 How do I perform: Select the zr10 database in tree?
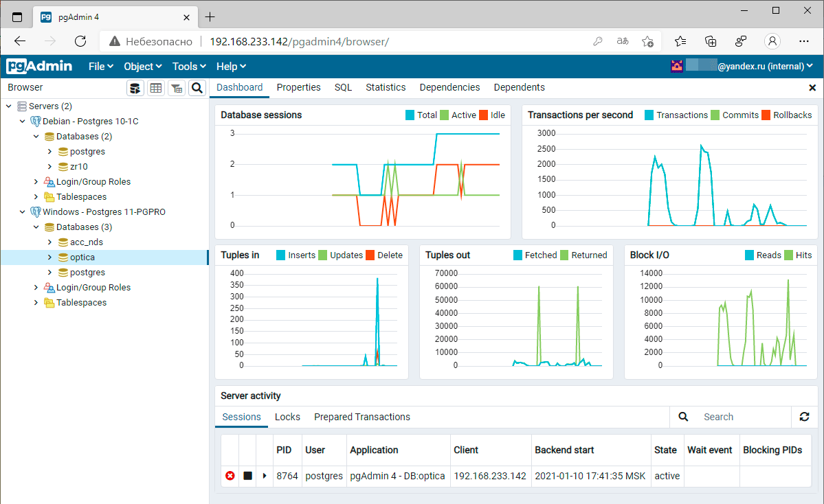[78, 167]
